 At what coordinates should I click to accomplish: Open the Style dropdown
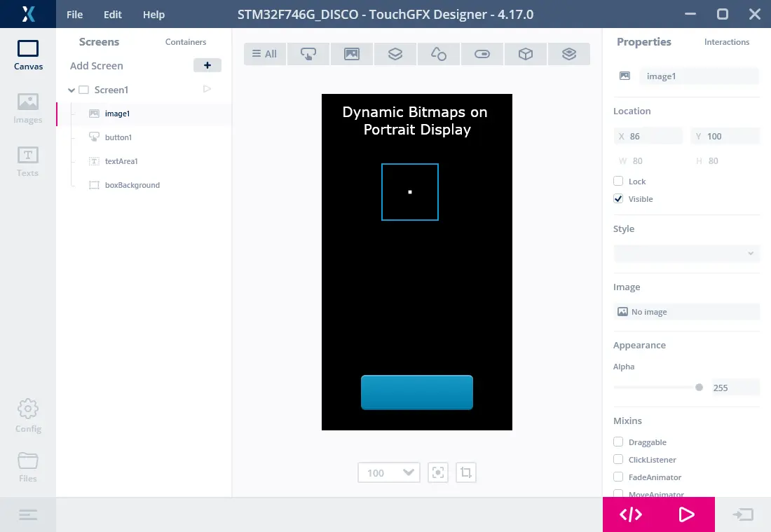686,253
